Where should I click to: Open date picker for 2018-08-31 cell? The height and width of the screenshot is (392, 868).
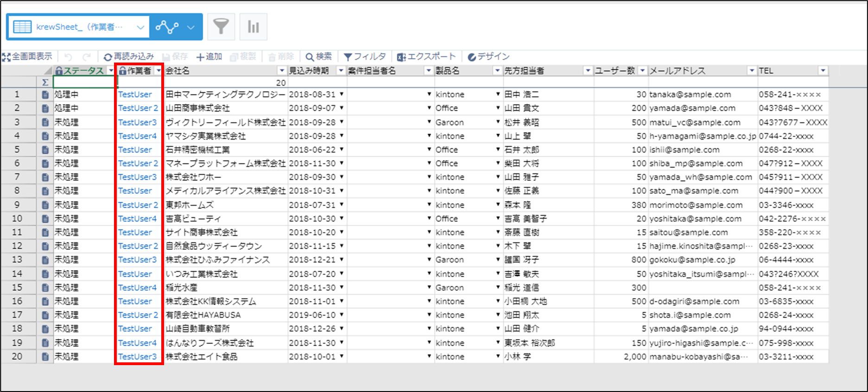[x=342, y=94]
